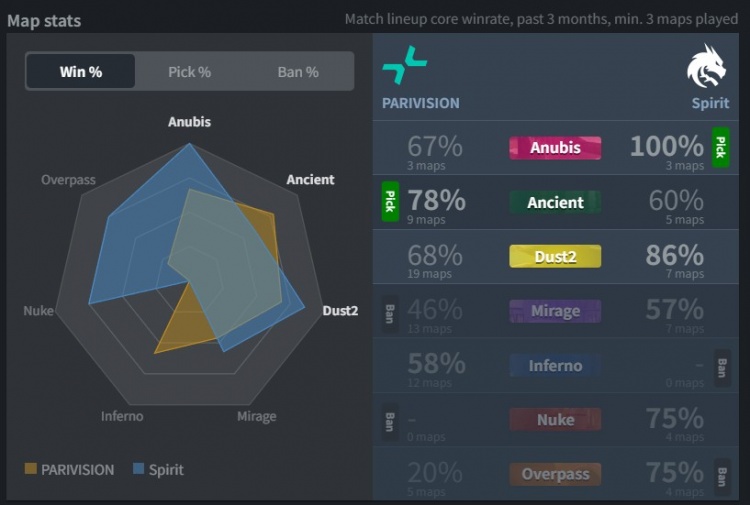Open the Dust2 map label

pyautogui.click(x=555, y=256)
